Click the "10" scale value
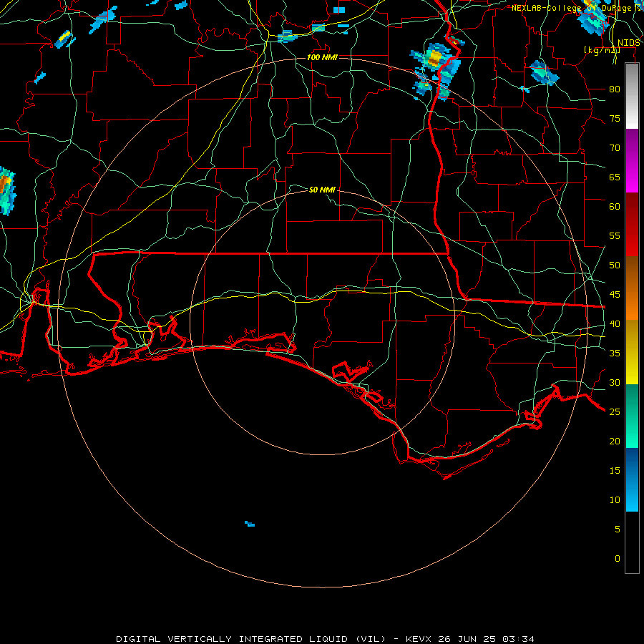644x644 pixels. 615,500
